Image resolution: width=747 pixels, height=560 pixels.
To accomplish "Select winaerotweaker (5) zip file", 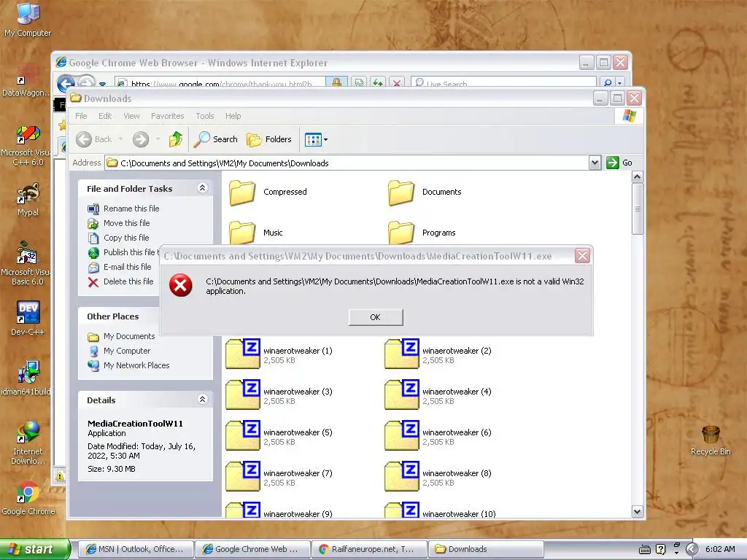I will point(279,436).
